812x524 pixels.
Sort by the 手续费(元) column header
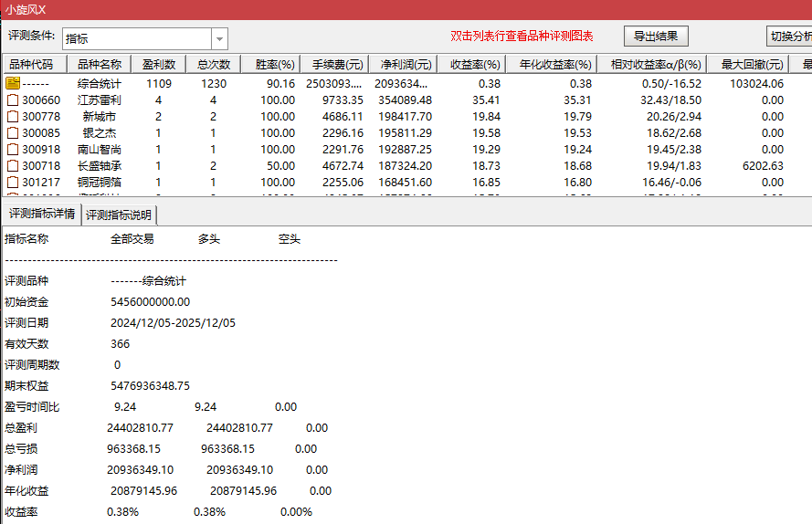[335, 64]
